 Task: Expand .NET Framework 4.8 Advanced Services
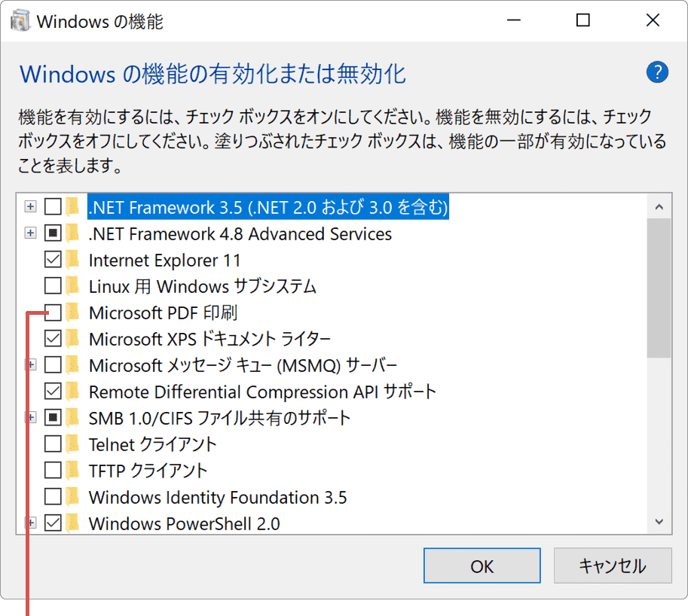coord(30,233)
